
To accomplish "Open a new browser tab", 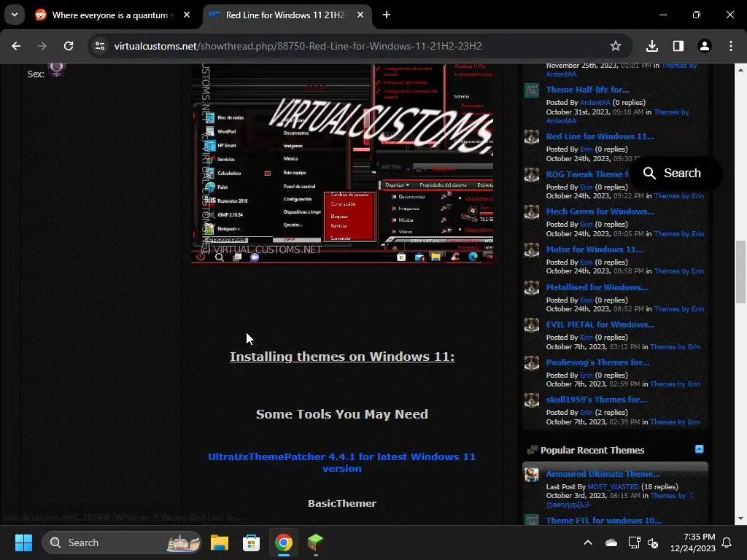I will [x=387, y=15].
